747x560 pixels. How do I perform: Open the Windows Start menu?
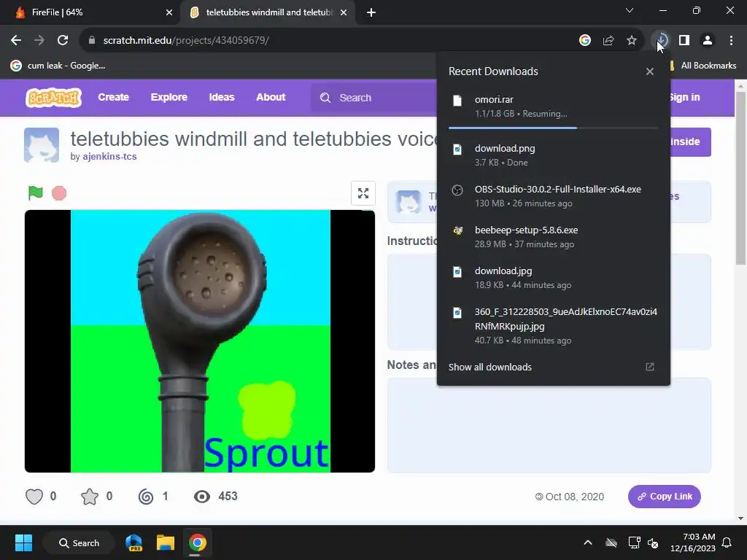24,542
